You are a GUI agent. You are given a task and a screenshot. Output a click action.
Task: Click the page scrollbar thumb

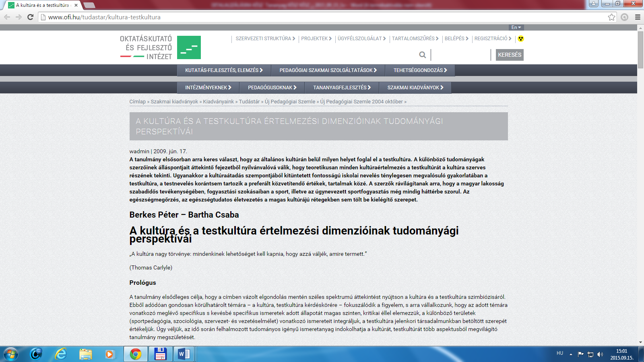640,49
